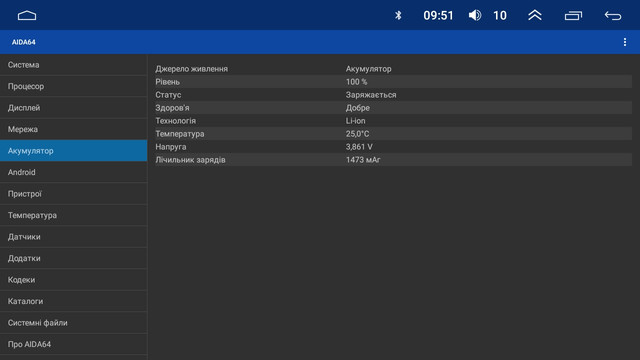Click the Добре health value
This screenshot has height=360, width=640.
(358, 108)
